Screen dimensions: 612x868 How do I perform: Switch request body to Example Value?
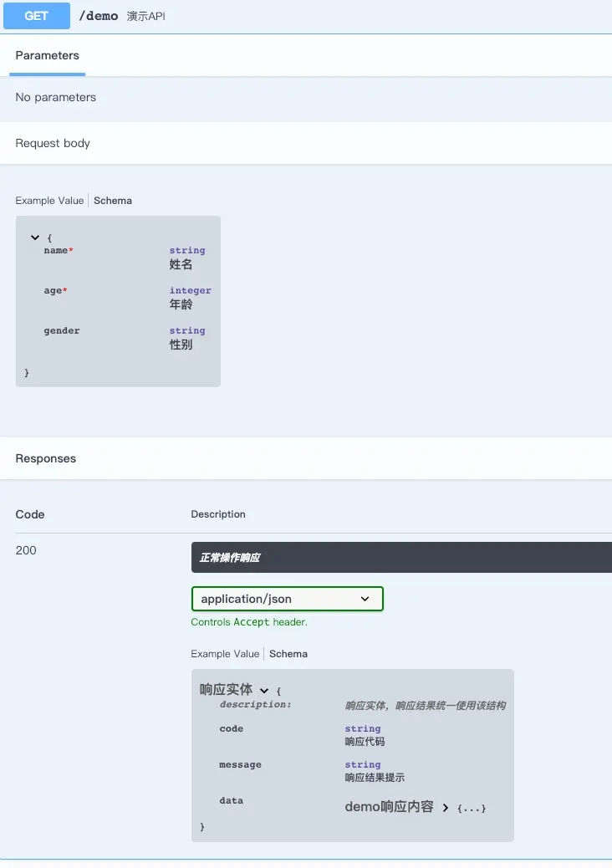[x=49, y=201]
